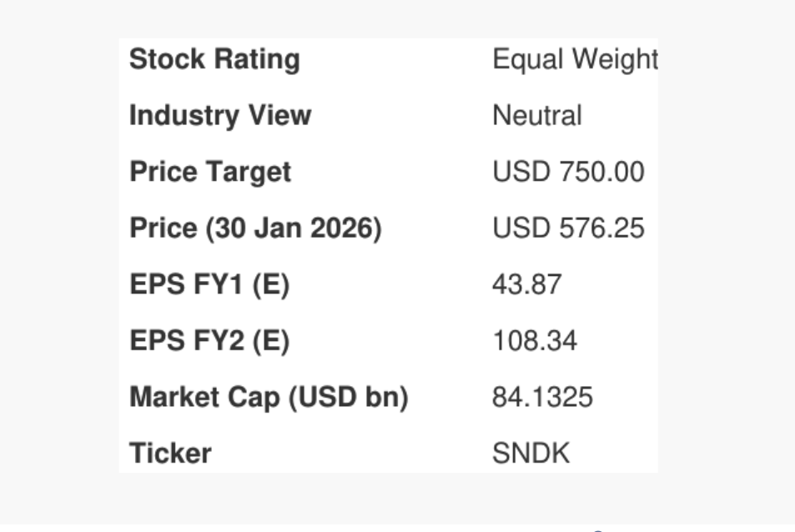Select the USD 576.25 price value

(568, 228)
